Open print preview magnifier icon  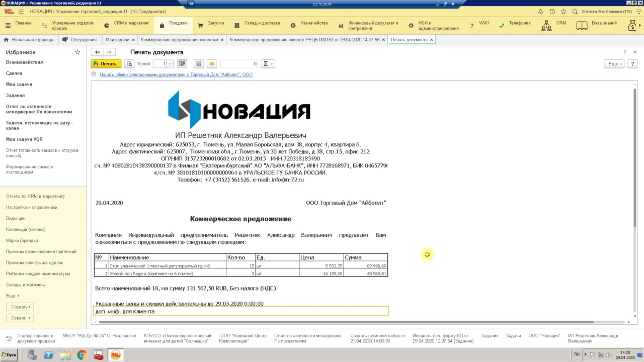coord(130,64)
